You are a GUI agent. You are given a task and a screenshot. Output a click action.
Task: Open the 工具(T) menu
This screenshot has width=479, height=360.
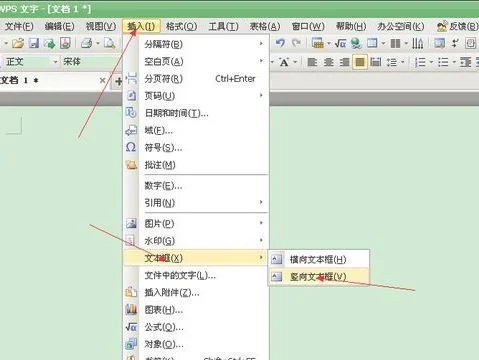click(x=223, y=26)
